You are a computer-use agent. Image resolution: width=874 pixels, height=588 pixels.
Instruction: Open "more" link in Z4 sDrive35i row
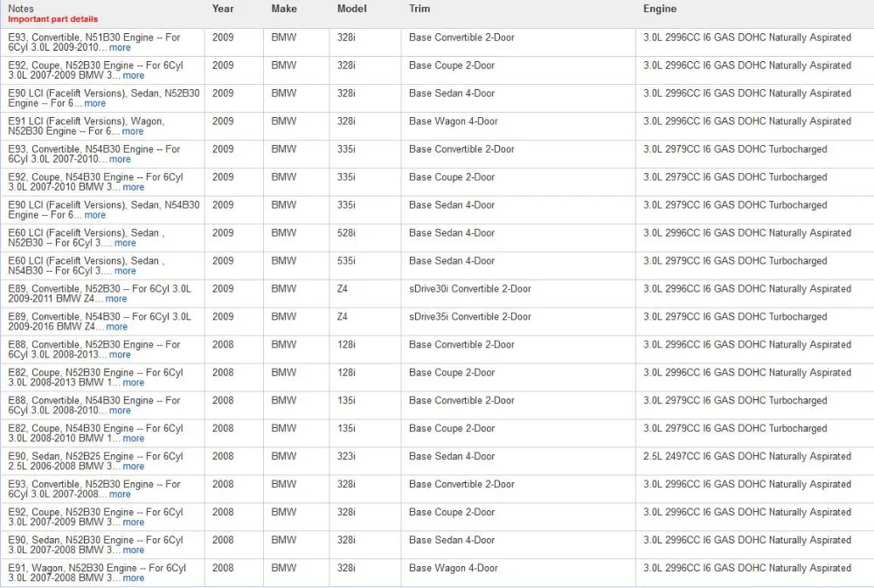coord(116,327)
